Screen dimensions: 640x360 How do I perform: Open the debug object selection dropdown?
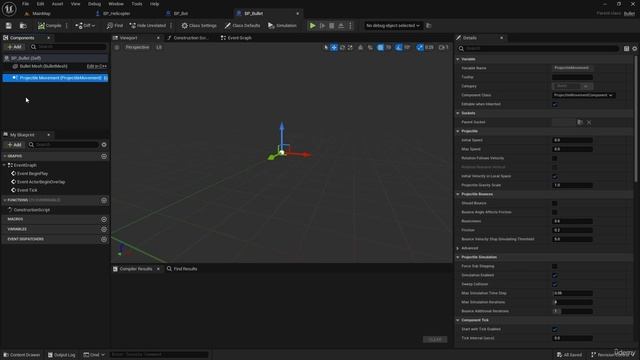[393, 26]
